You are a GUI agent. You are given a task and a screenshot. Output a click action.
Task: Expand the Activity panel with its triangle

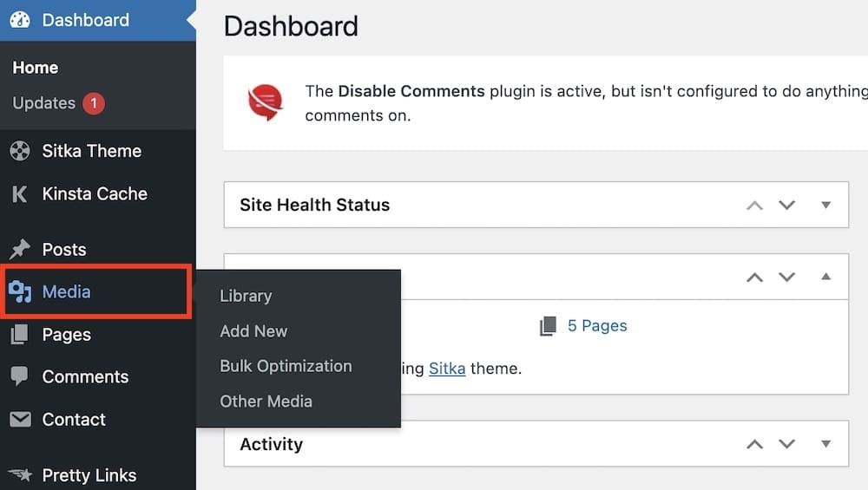[x=826, y=444]
